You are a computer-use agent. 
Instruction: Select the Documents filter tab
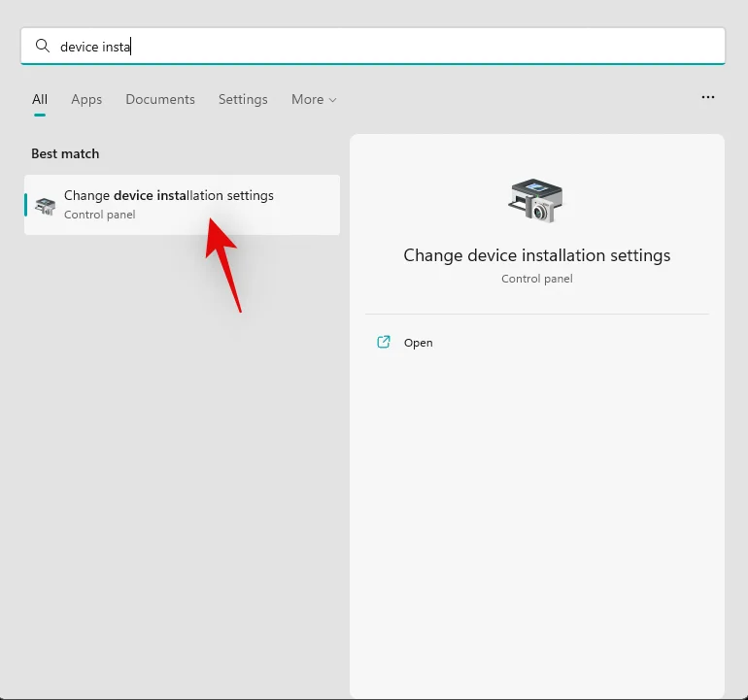click(160, 99)
